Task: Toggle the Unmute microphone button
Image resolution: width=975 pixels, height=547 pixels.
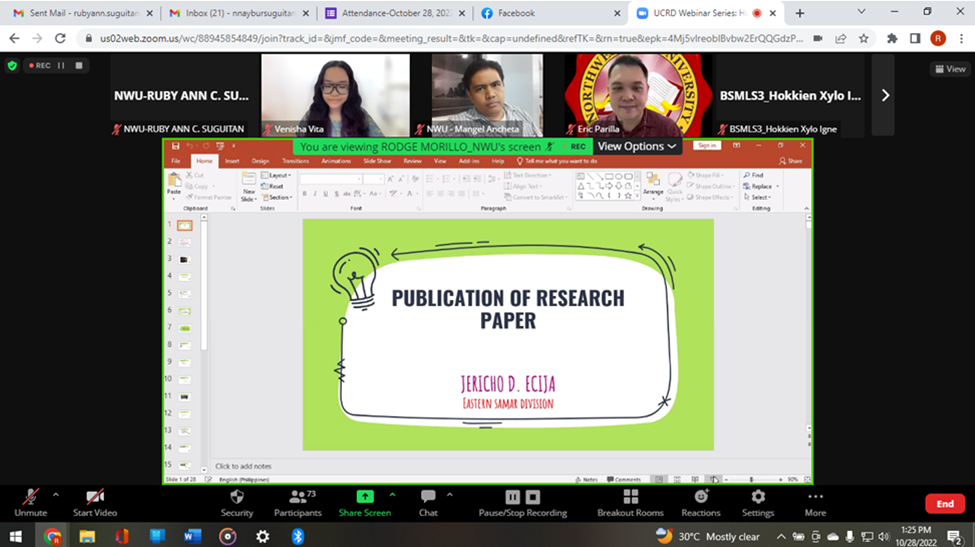Action: coord(31,497)
